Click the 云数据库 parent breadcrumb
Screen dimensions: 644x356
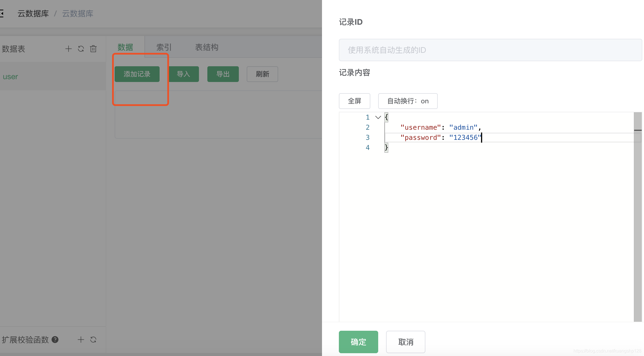33,13
